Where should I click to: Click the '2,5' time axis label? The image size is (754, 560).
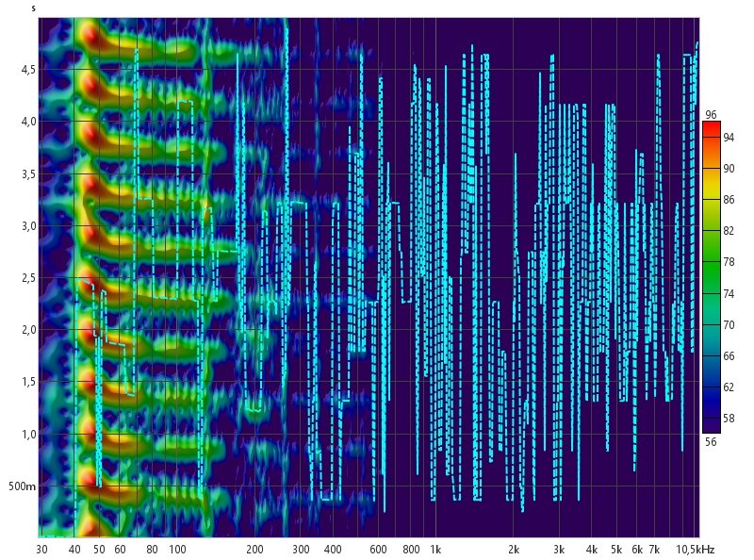tap(28, 277)
